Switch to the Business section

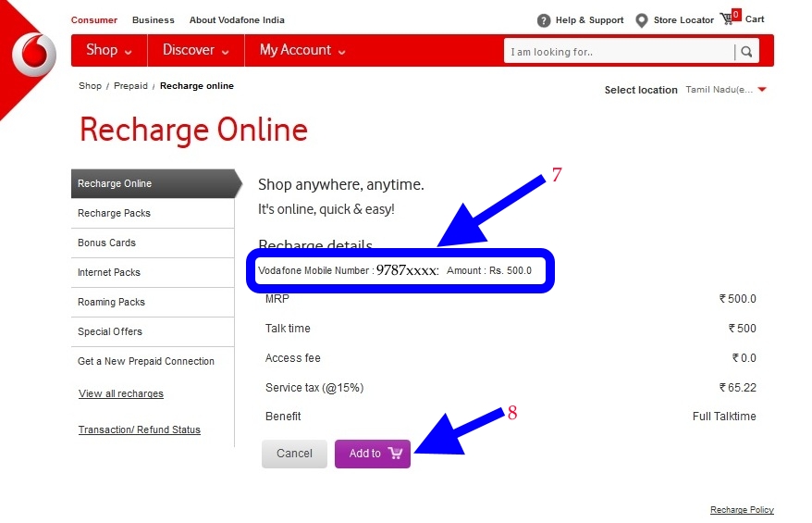(154, 20)
